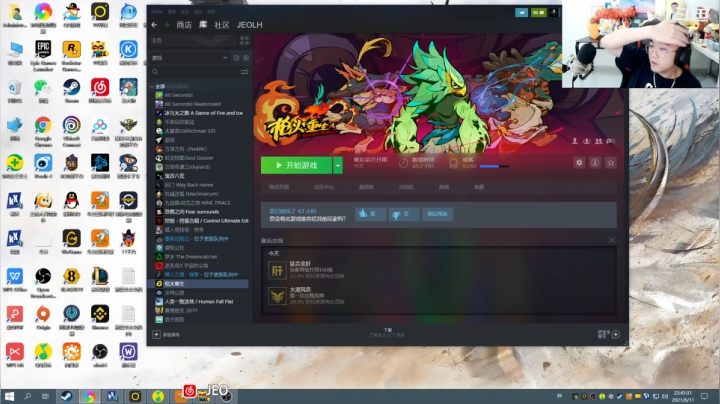Open the Store Page game sub-tab
The width and height of the screenshot is (720, 404).
[x=279, y=187]
